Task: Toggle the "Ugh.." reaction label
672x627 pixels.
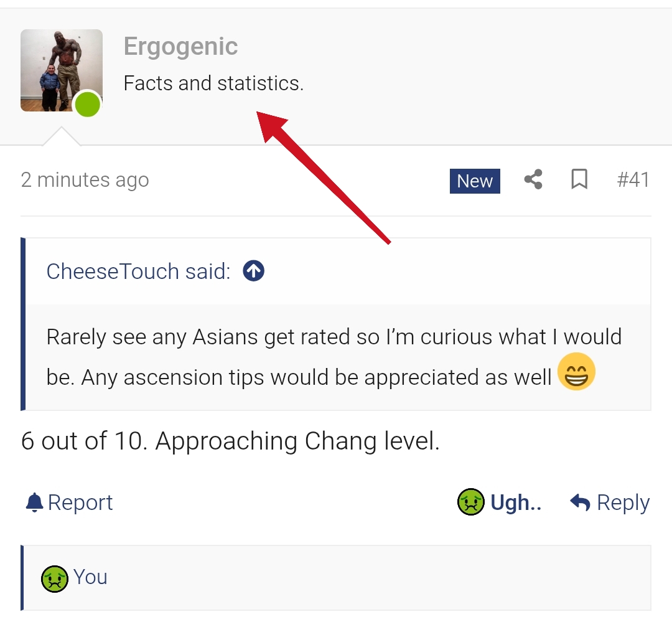Action: click(516, 502)
